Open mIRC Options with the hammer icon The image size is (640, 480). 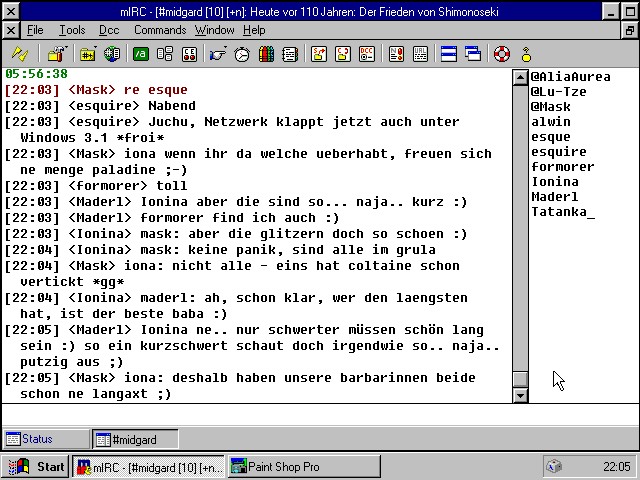[x=57, y=54]
